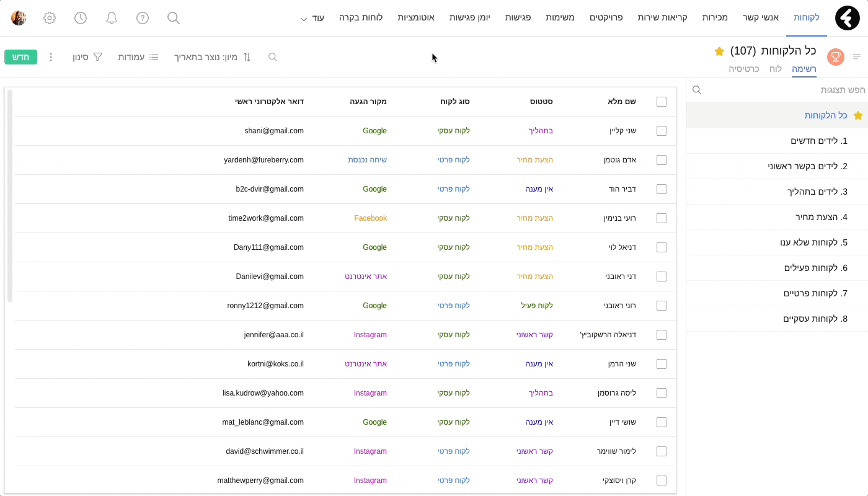Check the box for דביר הוד

click(662, 189)
